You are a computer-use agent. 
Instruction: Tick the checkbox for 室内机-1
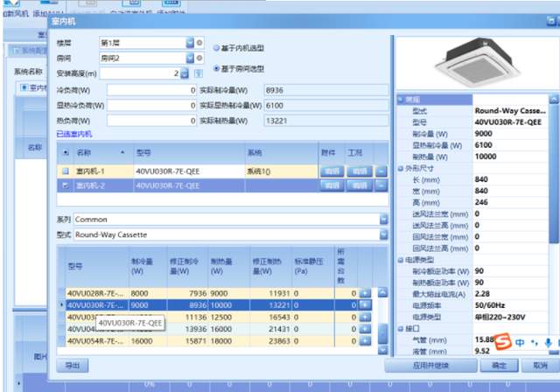(x=65, y=171)
